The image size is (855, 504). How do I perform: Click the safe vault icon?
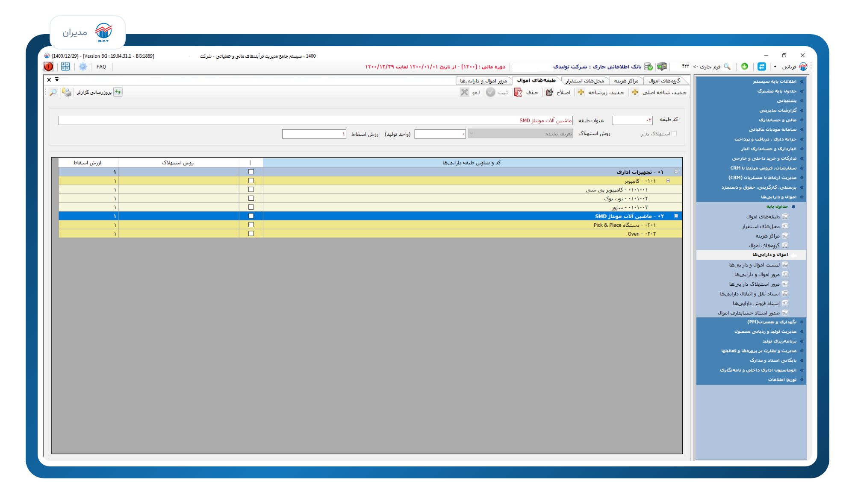click(662, 67)
